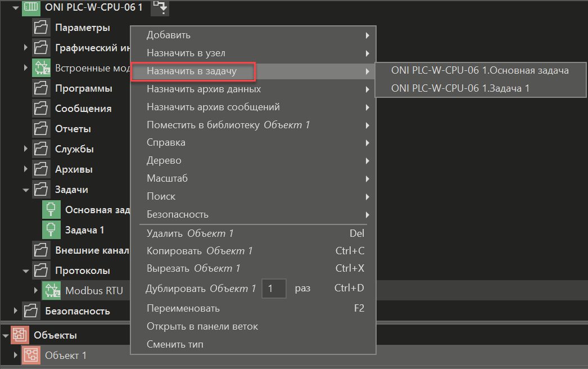Expand the Объект 1 node

[x=15, y=355]
